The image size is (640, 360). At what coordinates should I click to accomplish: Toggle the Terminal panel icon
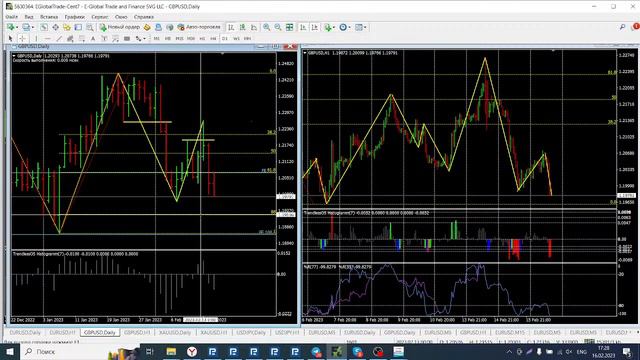(78, 27)
